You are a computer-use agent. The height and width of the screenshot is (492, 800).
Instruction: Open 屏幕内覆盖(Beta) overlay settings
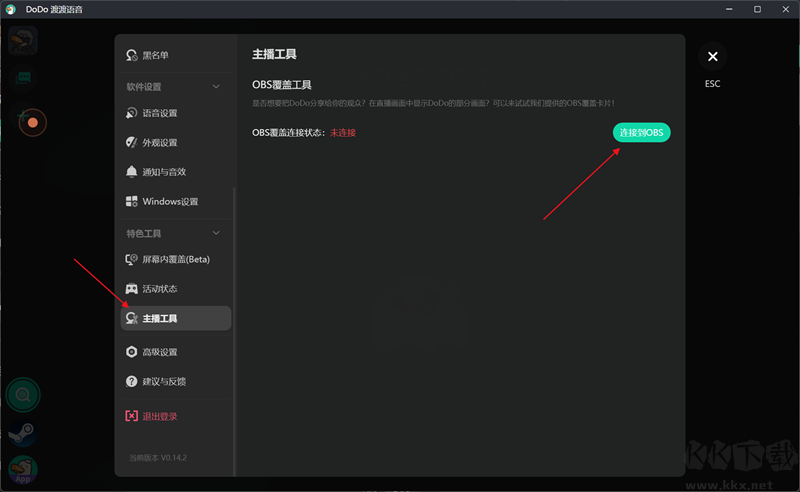175,260
